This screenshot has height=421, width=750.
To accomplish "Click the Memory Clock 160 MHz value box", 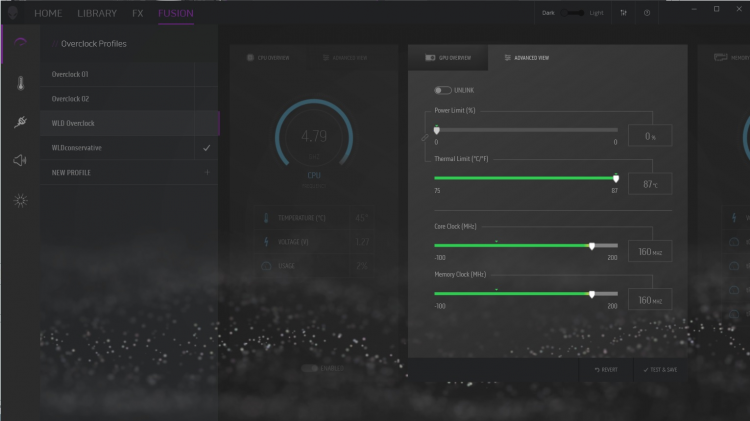I will point(650,300).
